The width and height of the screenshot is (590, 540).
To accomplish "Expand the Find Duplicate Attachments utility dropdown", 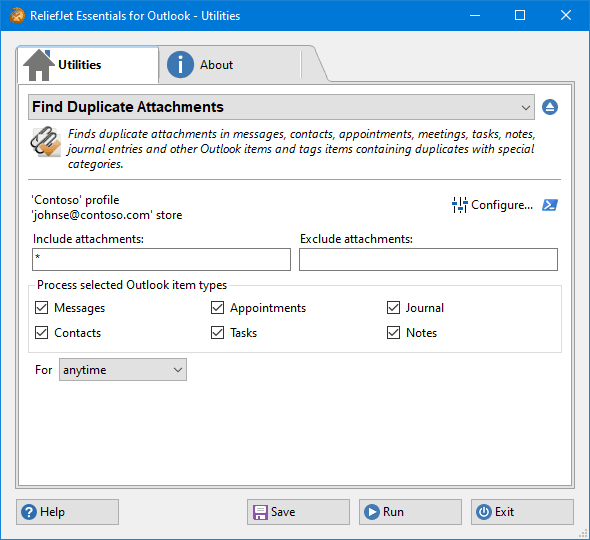I will (281, 107).
